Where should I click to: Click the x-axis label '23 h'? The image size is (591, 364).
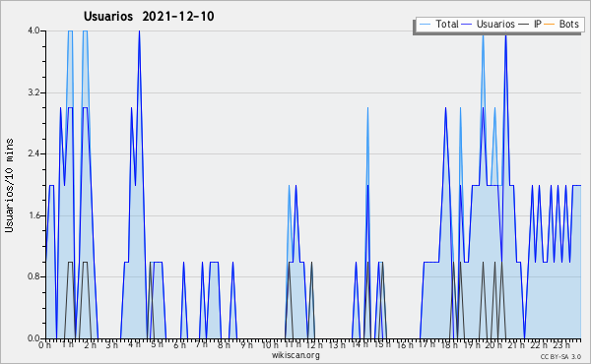click(x=561, y=345)
